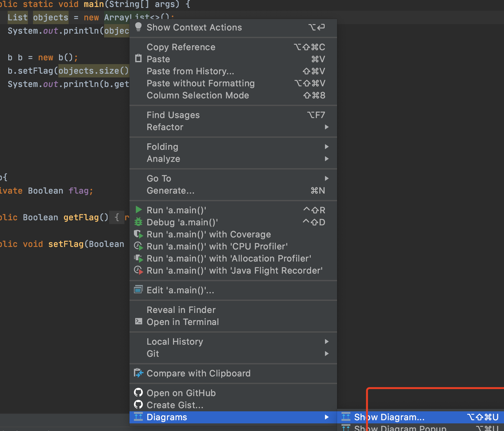Run 'a.main()' with Coverage
The width and height of the screenshot is (504, 431).
point(233,234)
